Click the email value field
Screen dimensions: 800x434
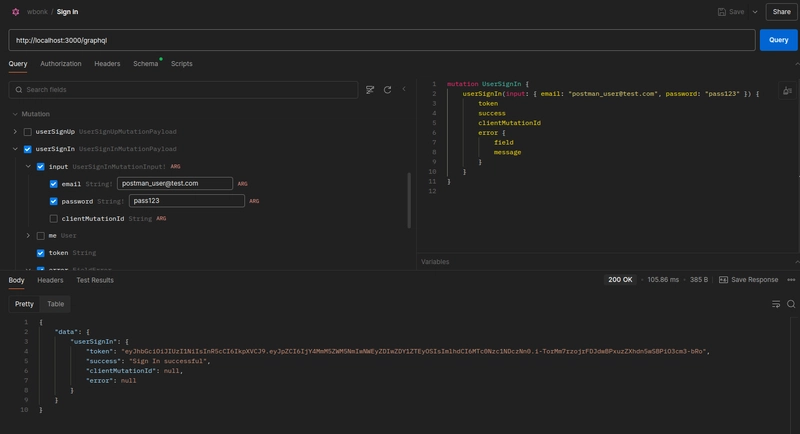[x=175, y=184]
